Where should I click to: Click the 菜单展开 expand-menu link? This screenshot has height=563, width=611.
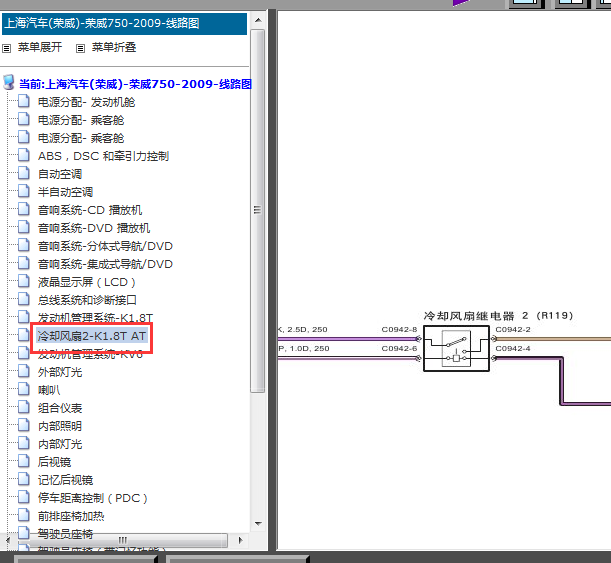click(x=40, y=48)
